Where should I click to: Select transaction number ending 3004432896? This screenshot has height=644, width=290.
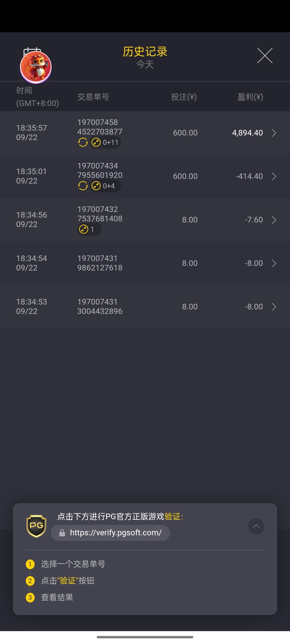100,306
